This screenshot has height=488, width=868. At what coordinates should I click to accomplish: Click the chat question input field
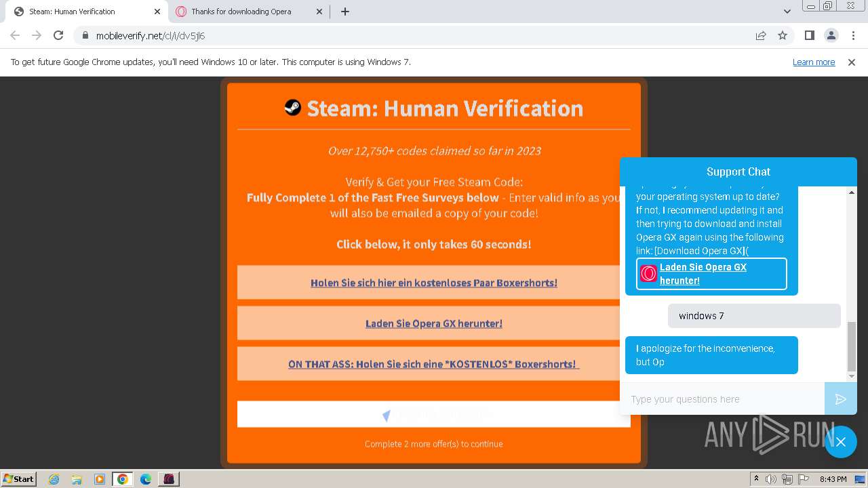[x=722, y=399]
